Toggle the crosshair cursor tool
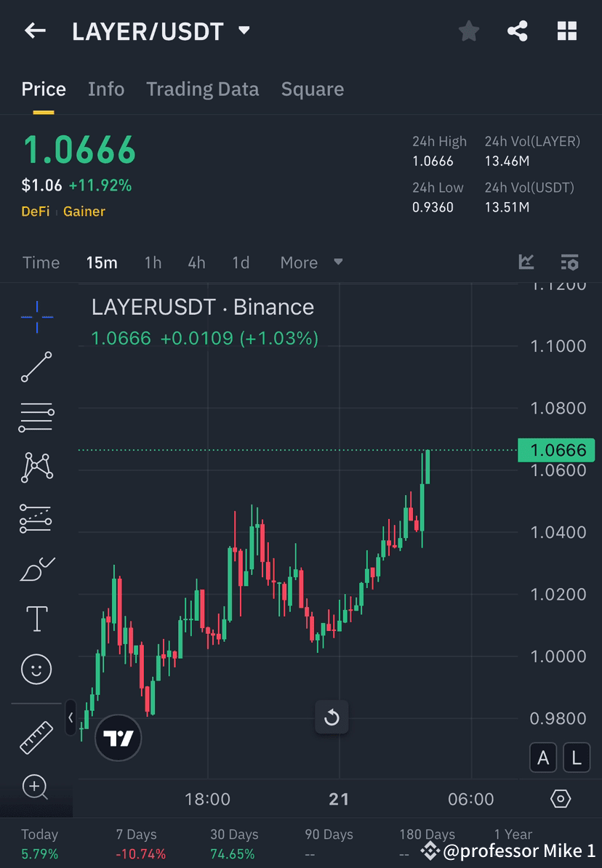Screen dimensions: 602x868 tap(36, 316)
